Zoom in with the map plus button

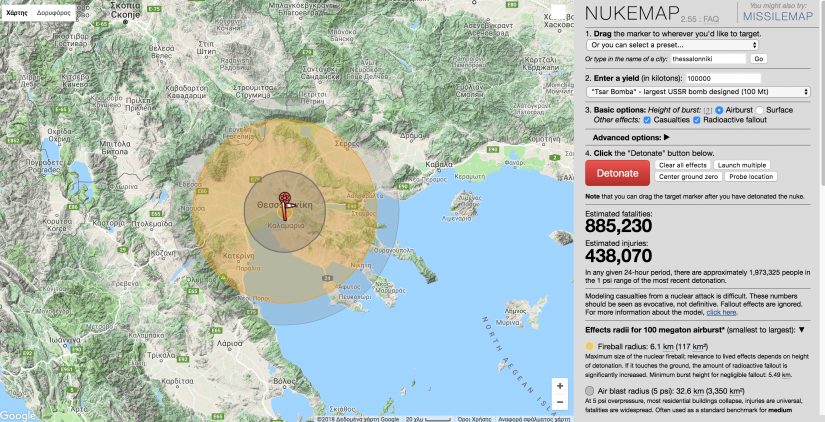[x=558, y=387]
